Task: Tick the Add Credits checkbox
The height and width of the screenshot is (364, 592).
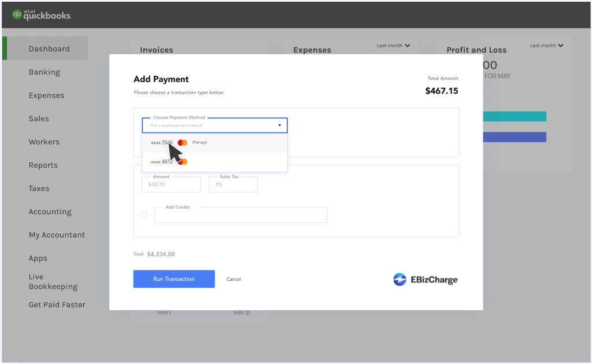Action: click(144, 214)
